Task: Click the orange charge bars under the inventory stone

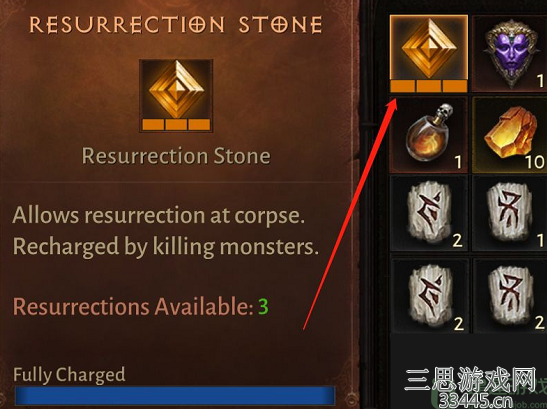Action: point(429,85)
